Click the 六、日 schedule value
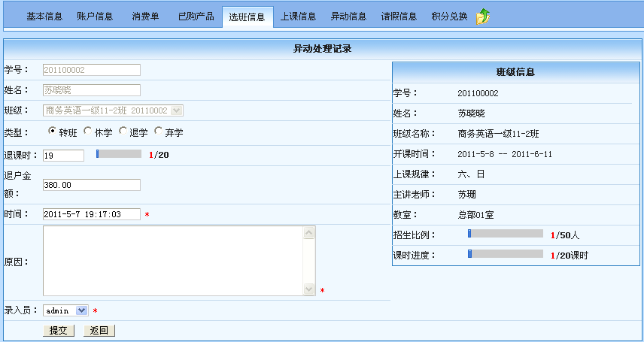The image size is (644, 342). [471, 174]
